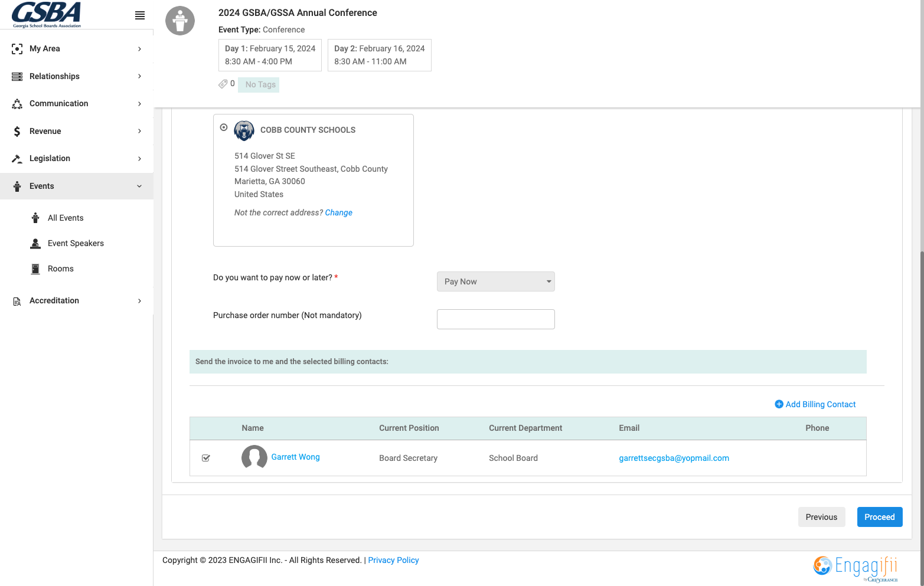Click Garrett Wong's avatar picture

254,457
